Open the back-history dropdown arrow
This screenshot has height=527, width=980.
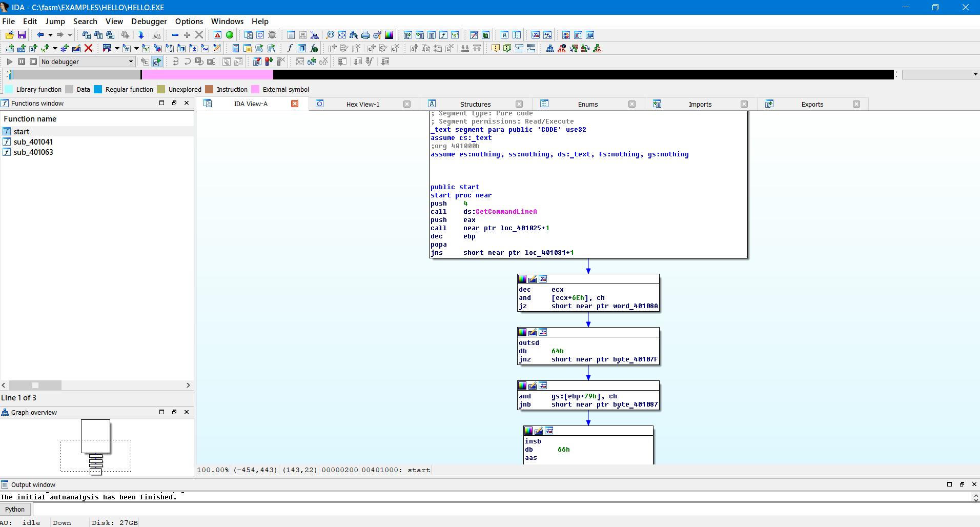coord(50,35)
